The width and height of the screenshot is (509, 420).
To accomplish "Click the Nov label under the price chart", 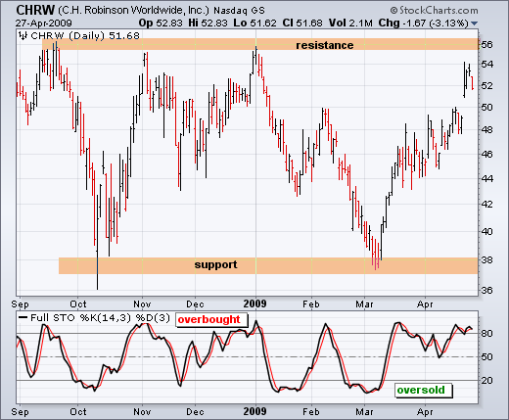I will (142, 304).
